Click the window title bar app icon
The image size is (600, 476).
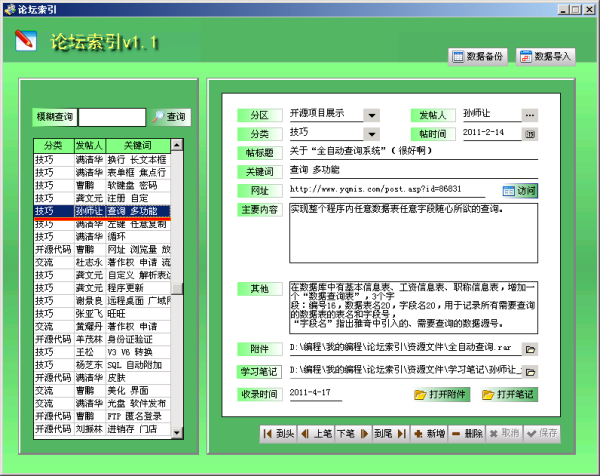tap(10, 9)
